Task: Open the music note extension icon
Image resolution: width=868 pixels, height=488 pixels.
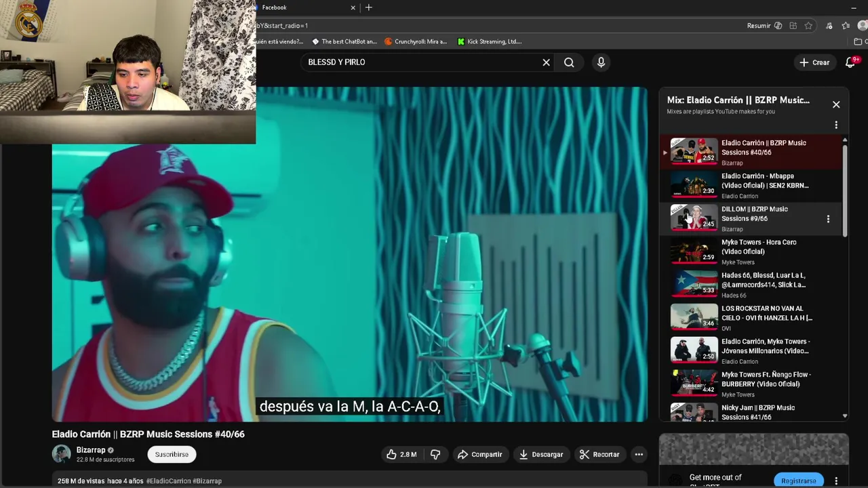Action: point(829,26)
